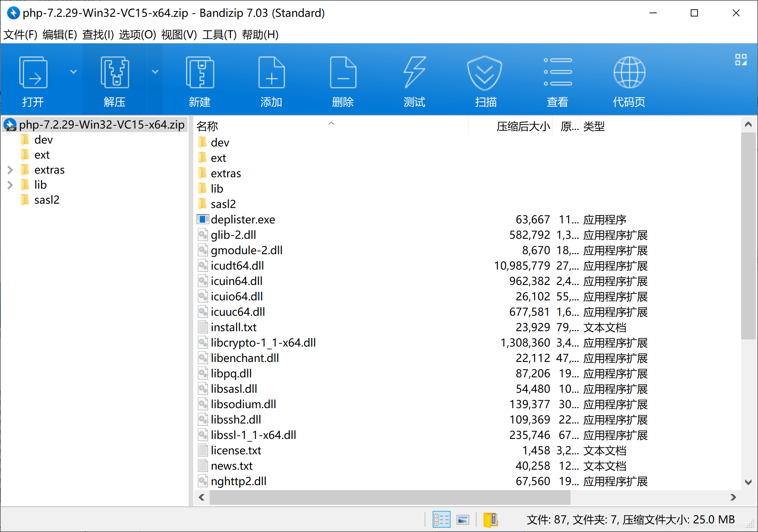Viewport: 758px width, 532px height.
Task: Sort by 压缩后大小 column header
Action: (510, 126)
